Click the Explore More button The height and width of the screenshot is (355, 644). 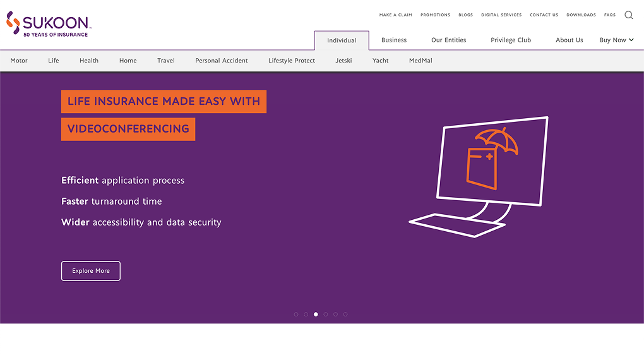(x=91, y=271)
